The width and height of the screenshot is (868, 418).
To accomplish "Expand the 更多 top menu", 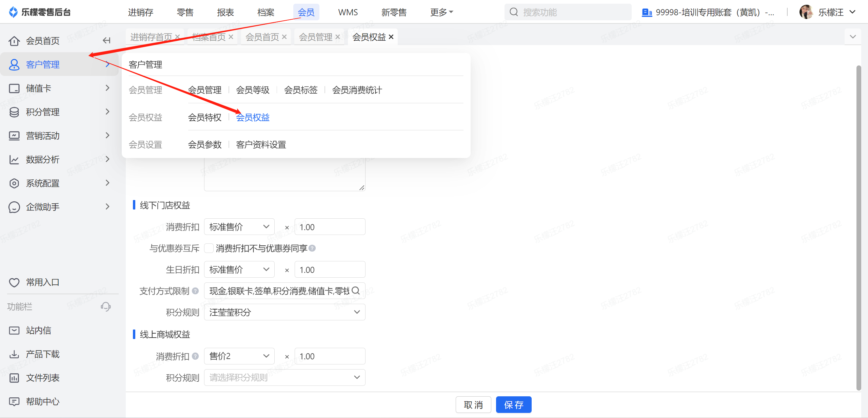I will coord(441,12).
